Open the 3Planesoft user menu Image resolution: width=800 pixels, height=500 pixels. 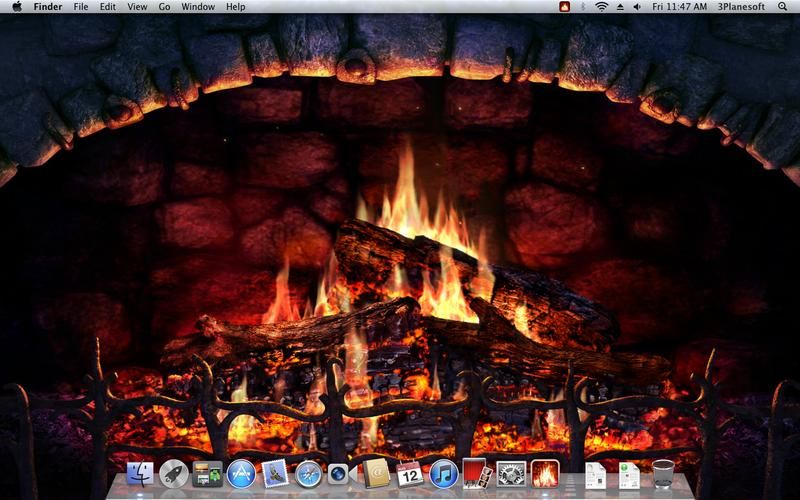(741, 7)
